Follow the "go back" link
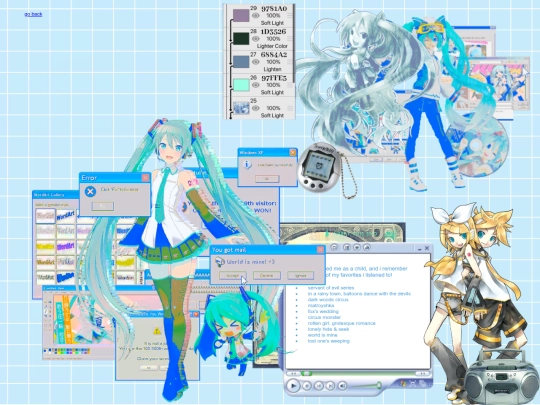 tap(33, 14)
